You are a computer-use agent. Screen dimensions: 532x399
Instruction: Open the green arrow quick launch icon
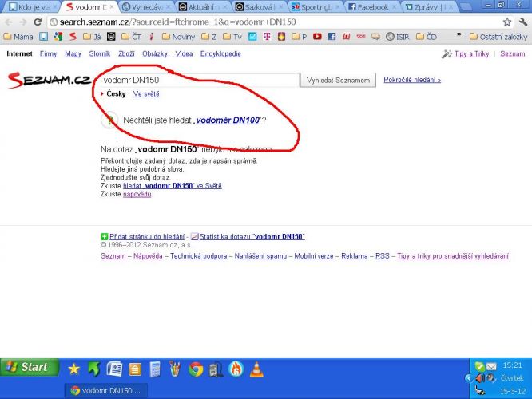tap(94, 369)
